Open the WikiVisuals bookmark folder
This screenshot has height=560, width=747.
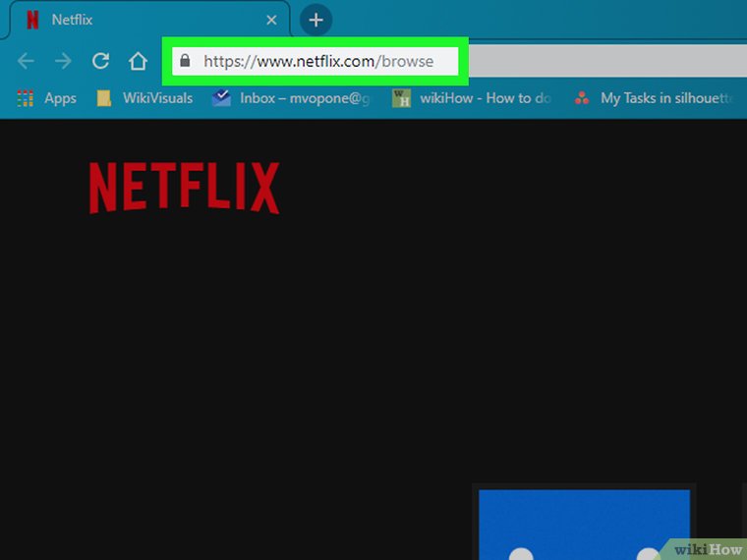tap(144, 98)
